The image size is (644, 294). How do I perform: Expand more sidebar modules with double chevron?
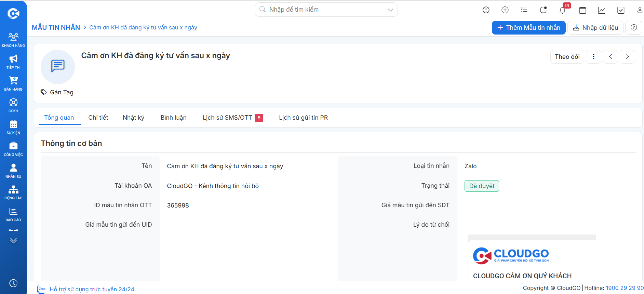[13, 241]
